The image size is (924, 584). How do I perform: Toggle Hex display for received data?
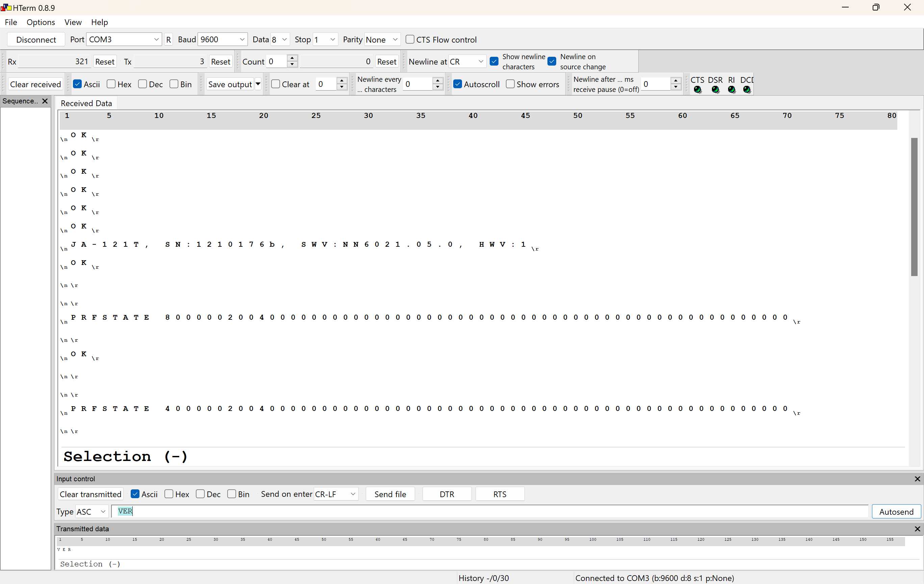coord(111,84)
